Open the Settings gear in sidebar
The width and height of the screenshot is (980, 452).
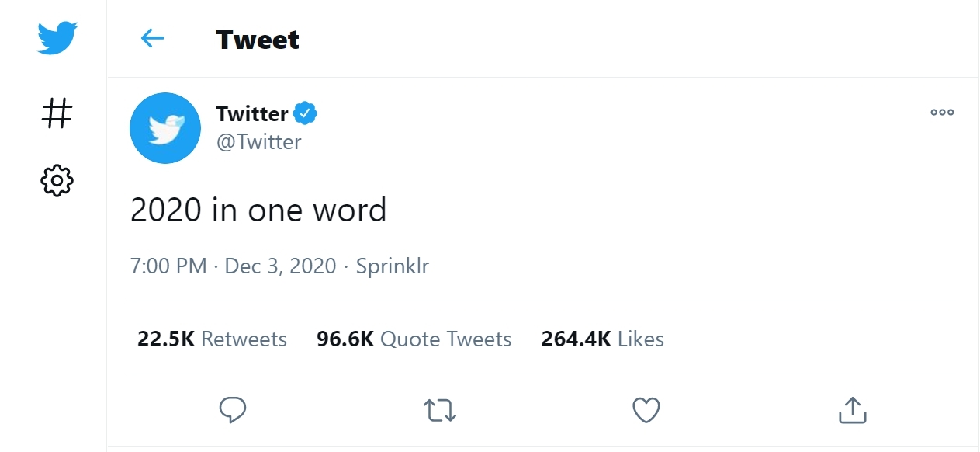[57, 181]
